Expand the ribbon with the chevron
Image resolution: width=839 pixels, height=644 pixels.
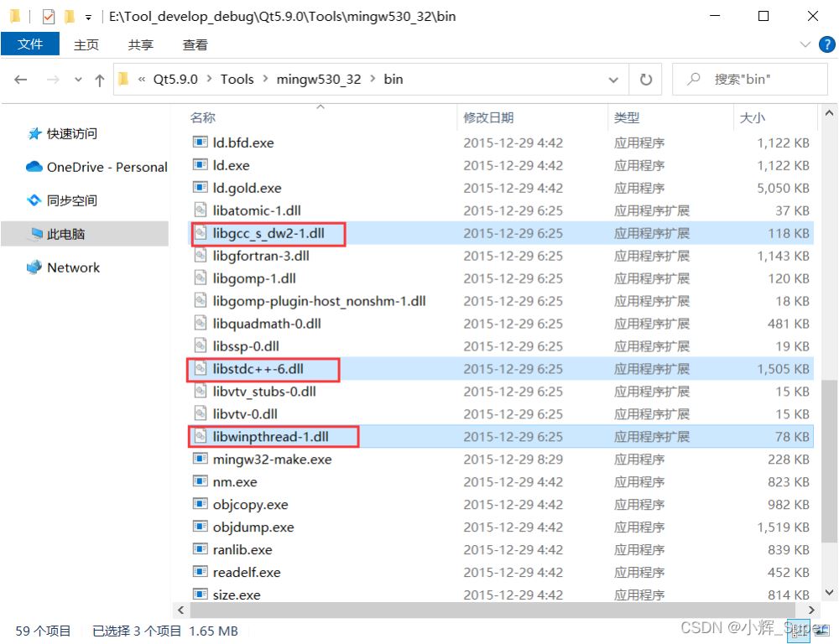click(805, 44)
